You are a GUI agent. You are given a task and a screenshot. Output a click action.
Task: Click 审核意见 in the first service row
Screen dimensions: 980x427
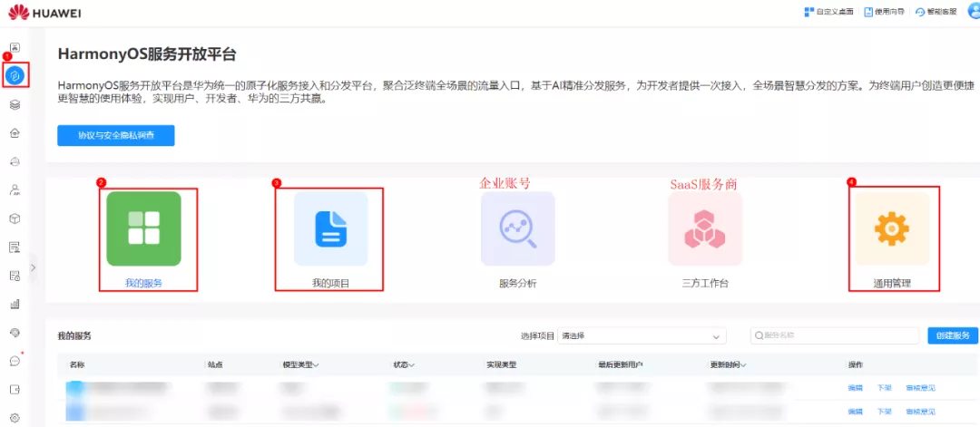coord(920,388)
